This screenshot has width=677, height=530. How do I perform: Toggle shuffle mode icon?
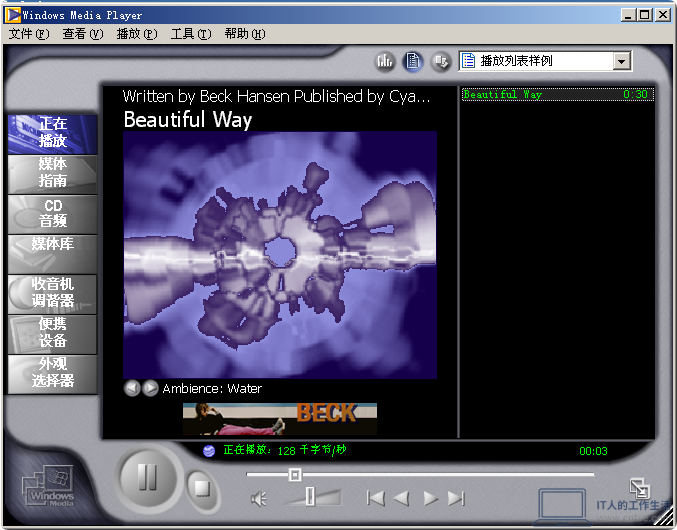[x=441, y=61]
